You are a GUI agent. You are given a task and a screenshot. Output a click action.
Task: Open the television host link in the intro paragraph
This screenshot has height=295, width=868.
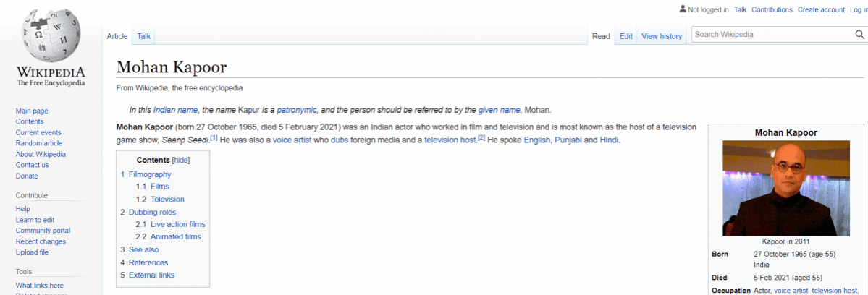point(450,140)
